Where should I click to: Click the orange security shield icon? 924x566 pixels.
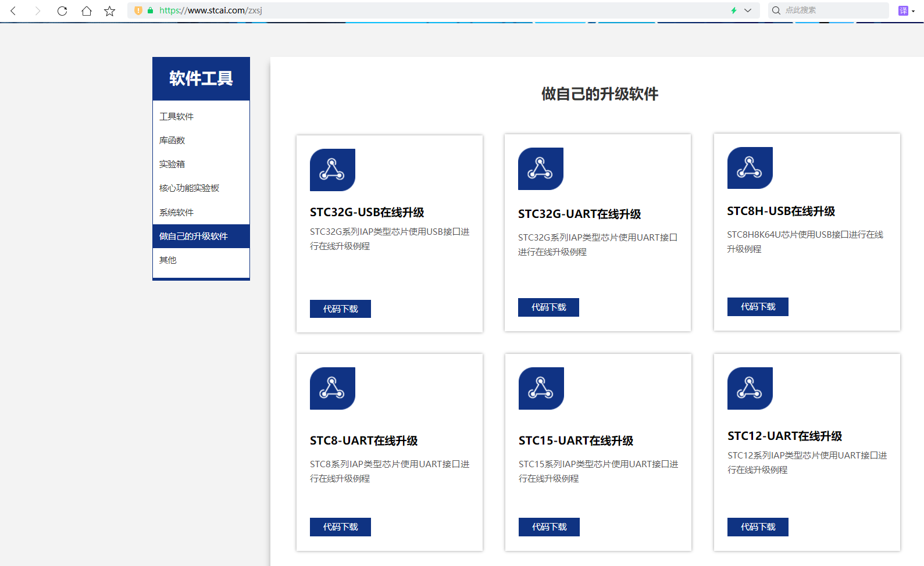(x=138, y=10)
